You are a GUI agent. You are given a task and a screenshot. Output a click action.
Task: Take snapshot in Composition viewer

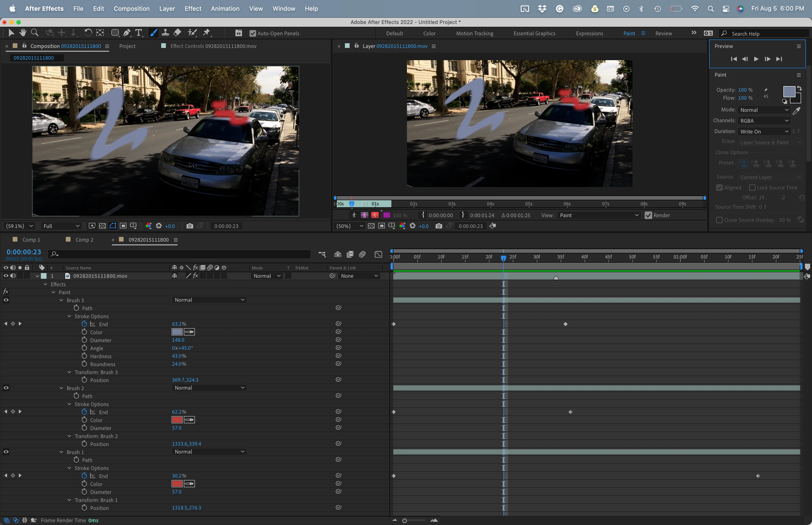tap(190, 226)
